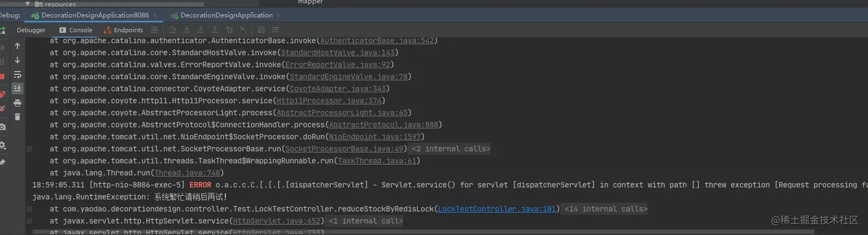Open the Debugger tab

(31, 30)
